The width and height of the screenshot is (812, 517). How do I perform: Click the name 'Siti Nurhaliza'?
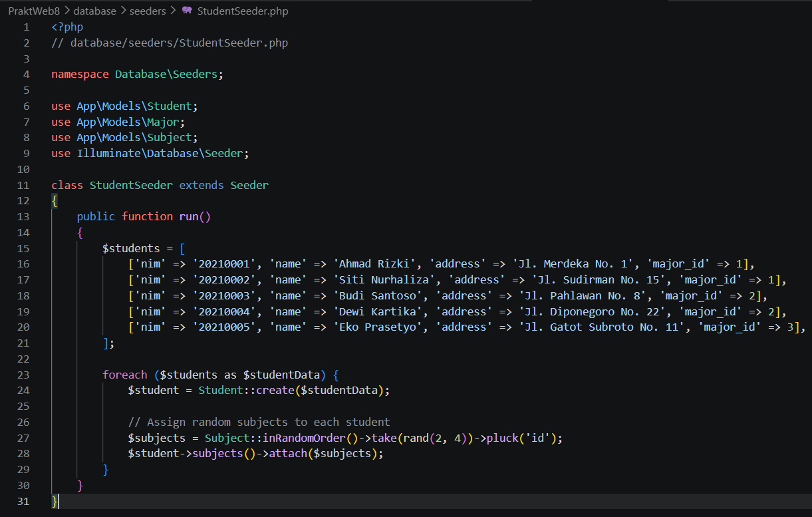pos(384,279)
